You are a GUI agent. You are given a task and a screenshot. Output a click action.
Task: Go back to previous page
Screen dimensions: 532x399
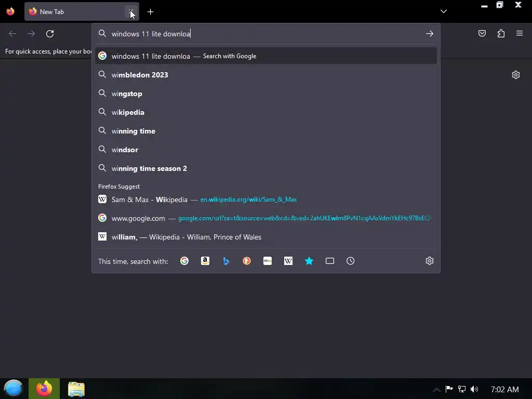(x=12, y=34)
